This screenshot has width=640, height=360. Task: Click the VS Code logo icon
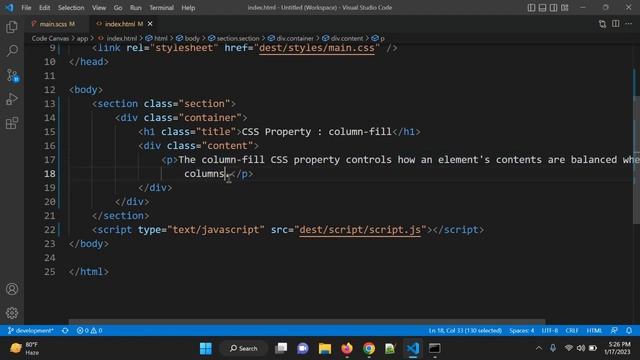[x=9, y=8]
